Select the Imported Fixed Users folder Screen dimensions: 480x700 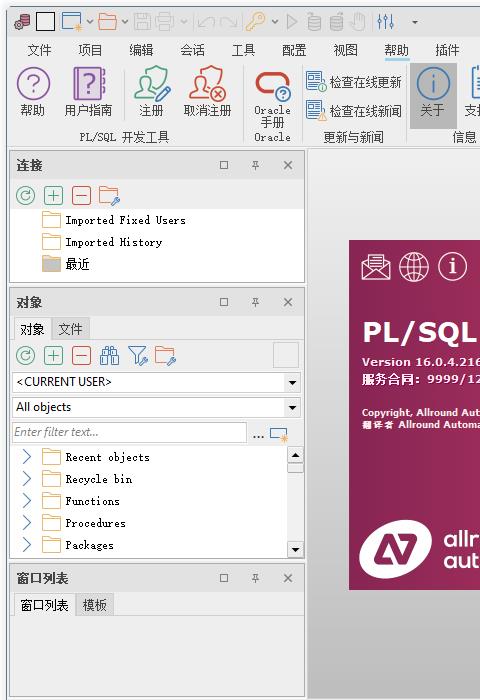pyautogui.click(x=125, y=220)
